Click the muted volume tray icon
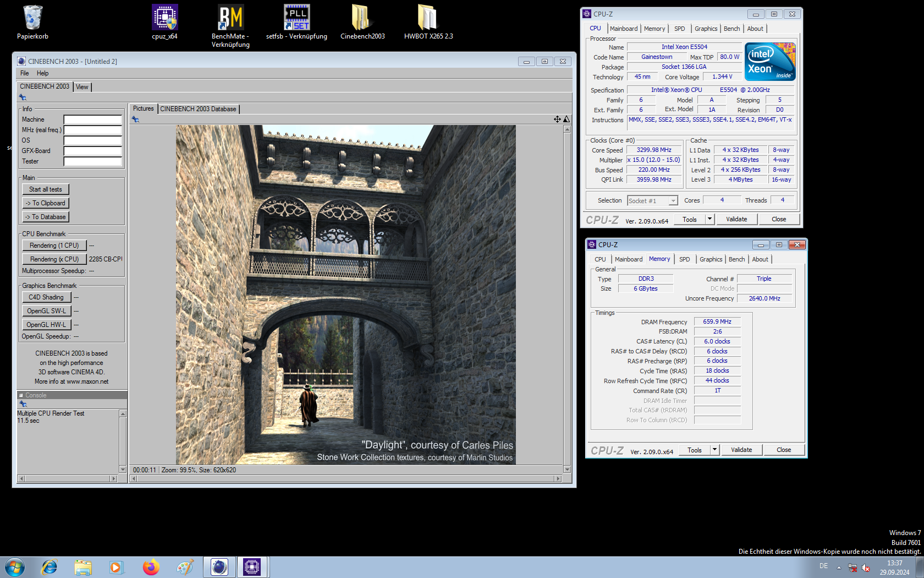924x578 pixels. (866, 568)
